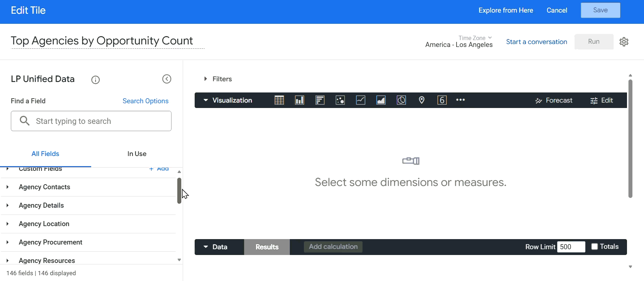Image resolution: width=644 pixels, height=281 pixels.
Task: Click Cancel in the header
Action: pos(557,10)
